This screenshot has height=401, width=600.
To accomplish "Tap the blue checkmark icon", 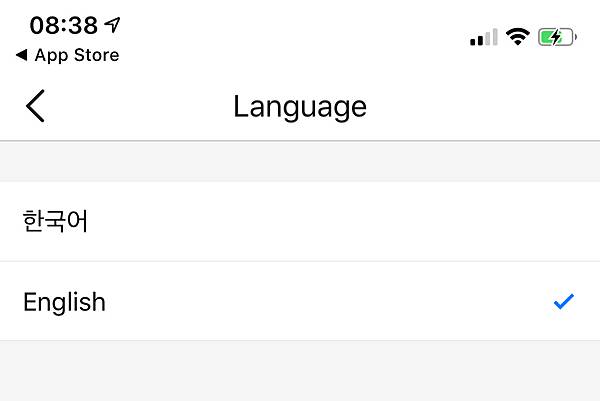I will pyautogui.click(x=564, y=301).
